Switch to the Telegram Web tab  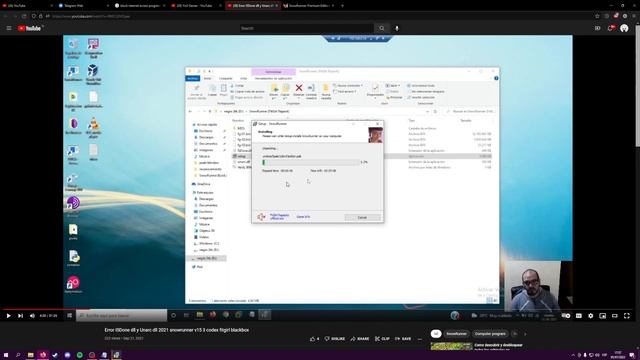(83, 6)
